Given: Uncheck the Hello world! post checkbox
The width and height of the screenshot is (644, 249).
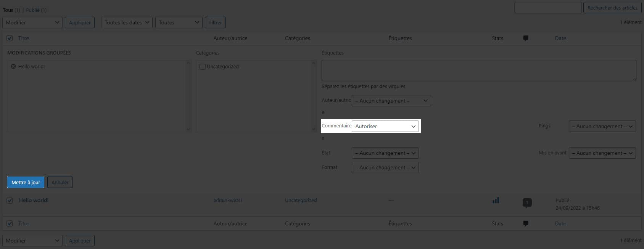Looking at the screenshot, I should coord(10,201).
